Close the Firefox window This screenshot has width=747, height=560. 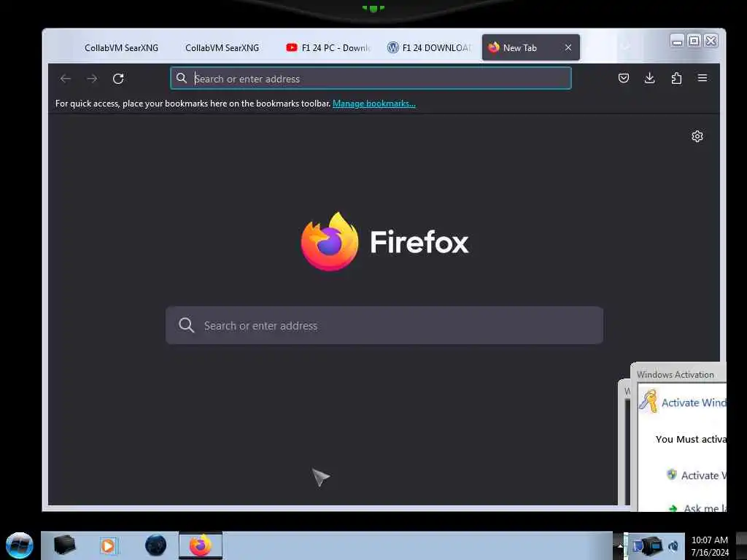coord(711,41)
